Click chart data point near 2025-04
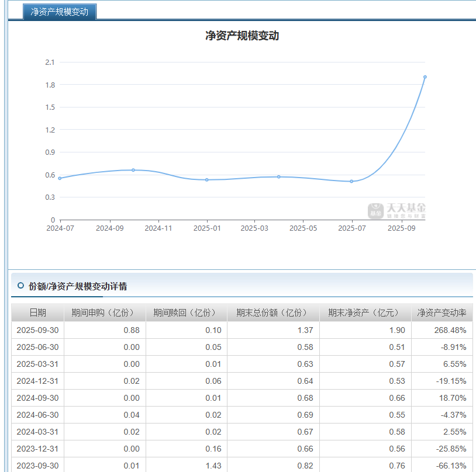This screenshot has width=476, height=472. (279, 177)
